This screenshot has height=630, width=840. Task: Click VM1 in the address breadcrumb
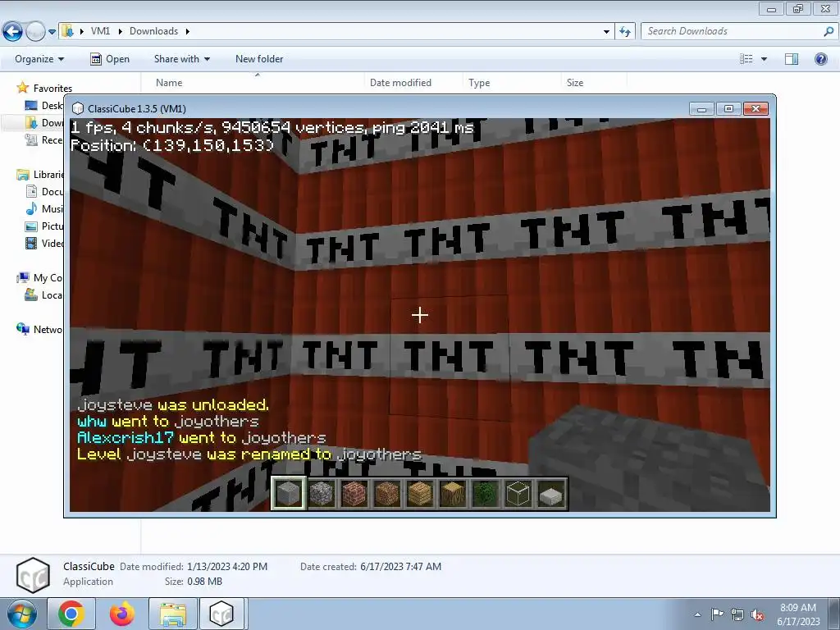[x=100, y=31]
